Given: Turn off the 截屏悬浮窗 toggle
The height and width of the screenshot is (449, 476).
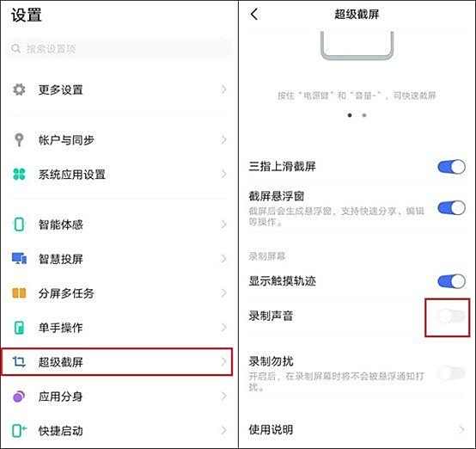Looking at the screenshot, I should click(x=451, y=208).
